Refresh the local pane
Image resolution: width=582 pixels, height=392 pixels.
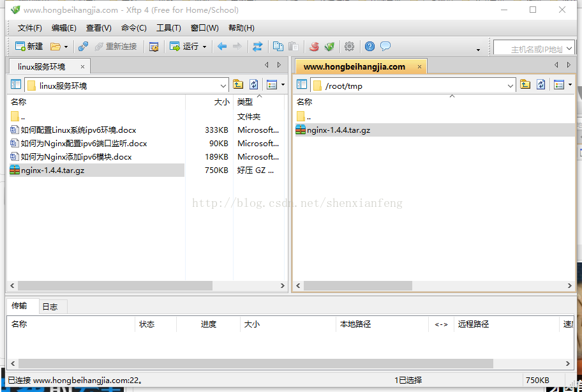253,85
